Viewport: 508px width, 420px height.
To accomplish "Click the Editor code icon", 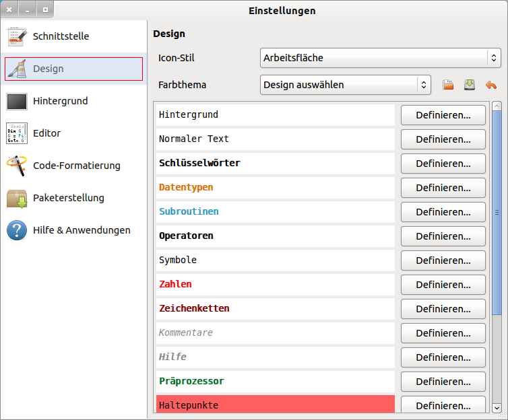I will [17, 133].
